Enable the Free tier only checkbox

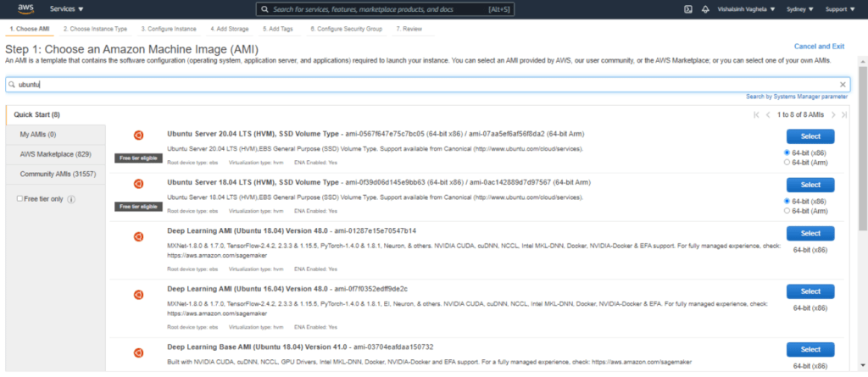coord(21,199)
